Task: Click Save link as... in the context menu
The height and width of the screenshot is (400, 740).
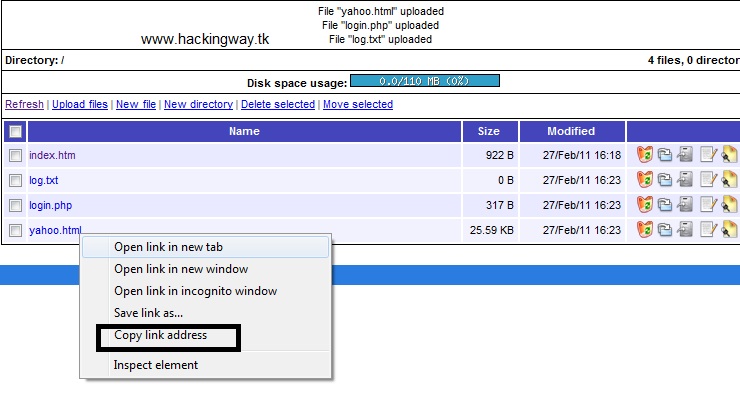Action: (205, 313)
